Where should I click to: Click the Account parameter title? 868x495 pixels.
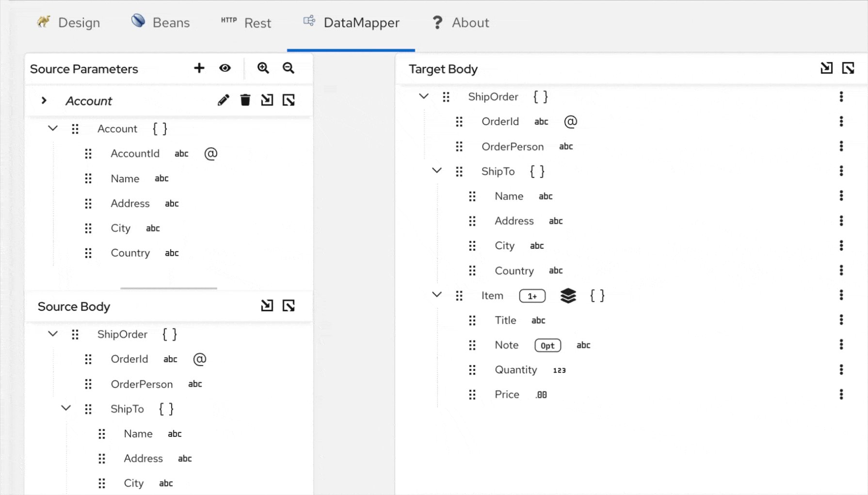tap(89, 101)
